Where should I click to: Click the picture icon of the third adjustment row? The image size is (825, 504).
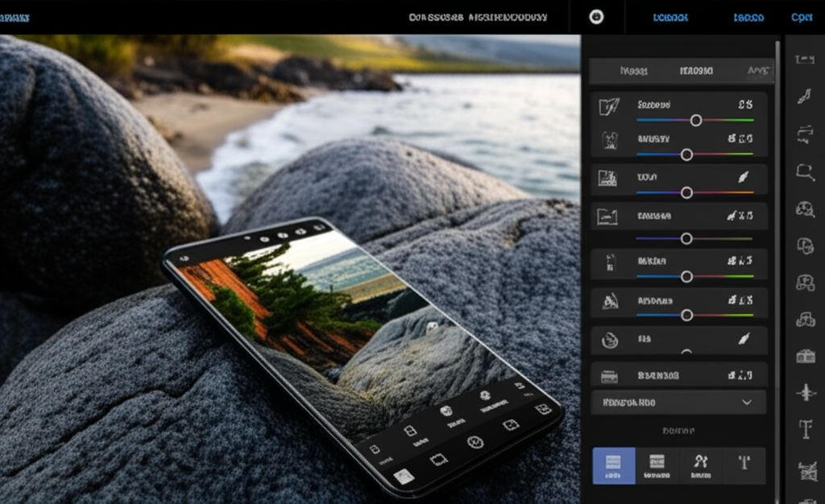(607, 178)
